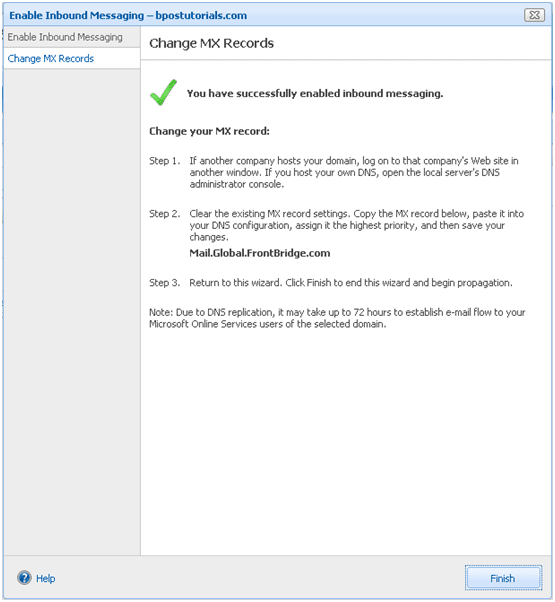Close the Enable Inbound Messaging dialog
This screenshot has width=555, height=602.
click(534, 15)
